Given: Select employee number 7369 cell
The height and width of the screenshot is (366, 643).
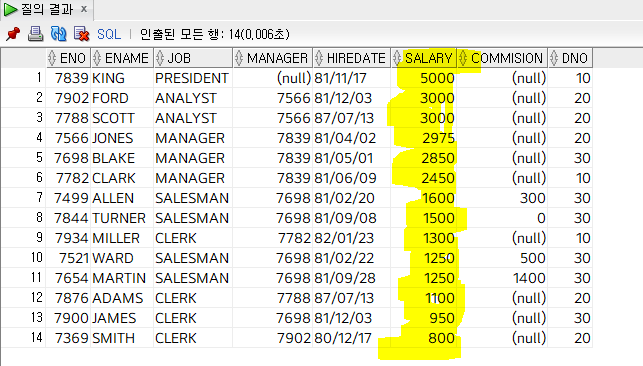Looking at the screenshot, I should click(x=68, y=338).
